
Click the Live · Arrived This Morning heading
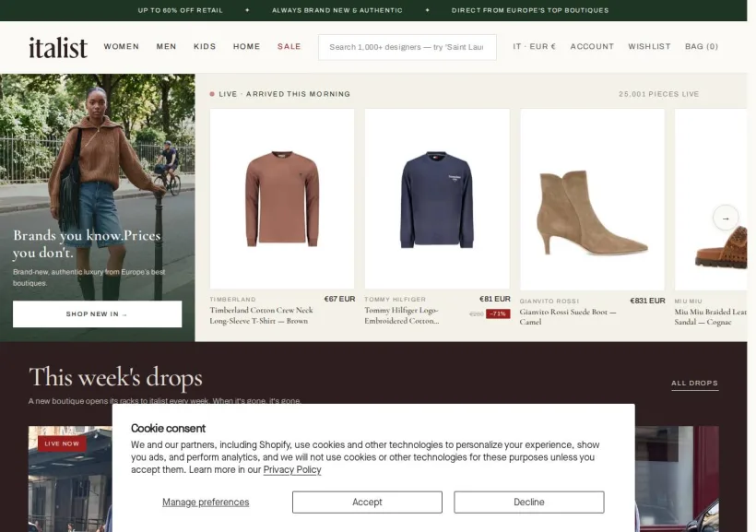(285, 94)
